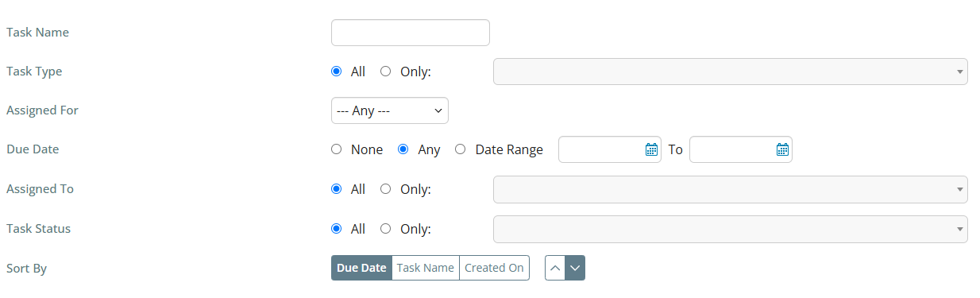Choose None for Due Date
This screenshot has width=980, height=298.
(336, 149)
